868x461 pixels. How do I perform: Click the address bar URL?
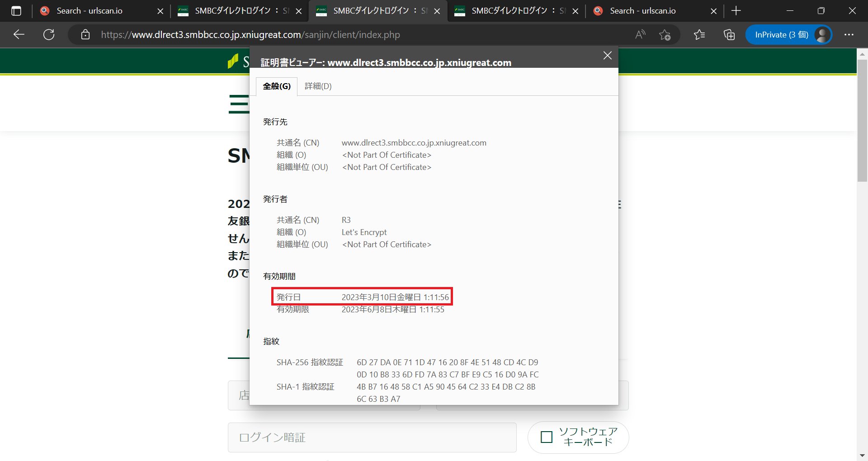pos(250,35)
